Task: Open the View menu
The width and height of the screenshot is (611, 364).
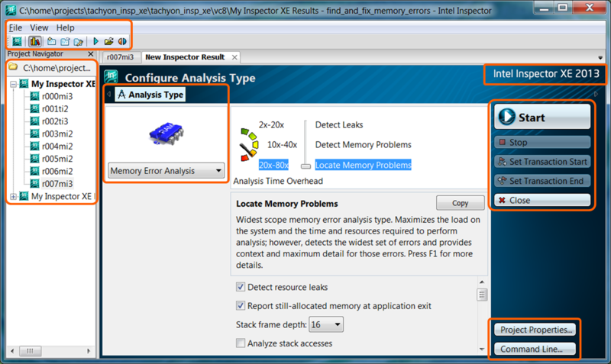Action: point(39,27)
